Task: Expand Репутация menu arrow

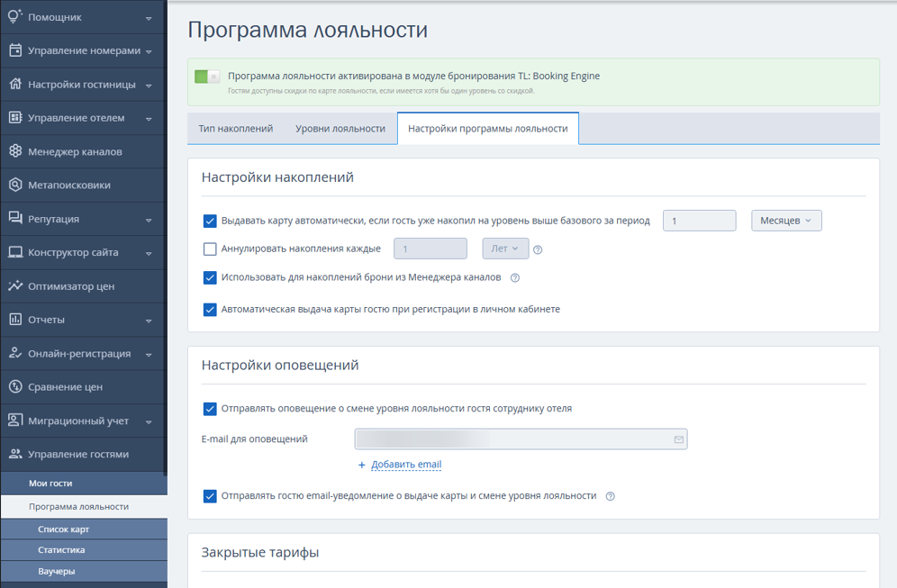Action: (149, 220)
